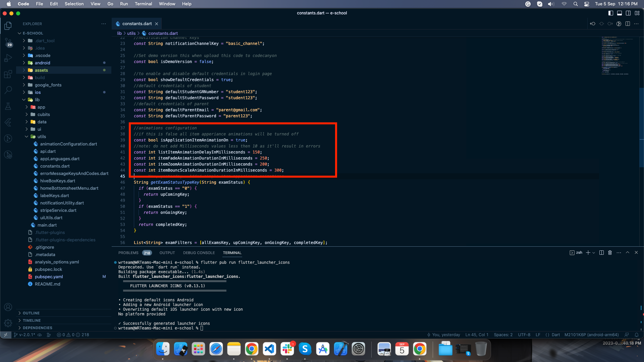
Task: Kill terminal with the trash icon
Action: click(610, 253)
